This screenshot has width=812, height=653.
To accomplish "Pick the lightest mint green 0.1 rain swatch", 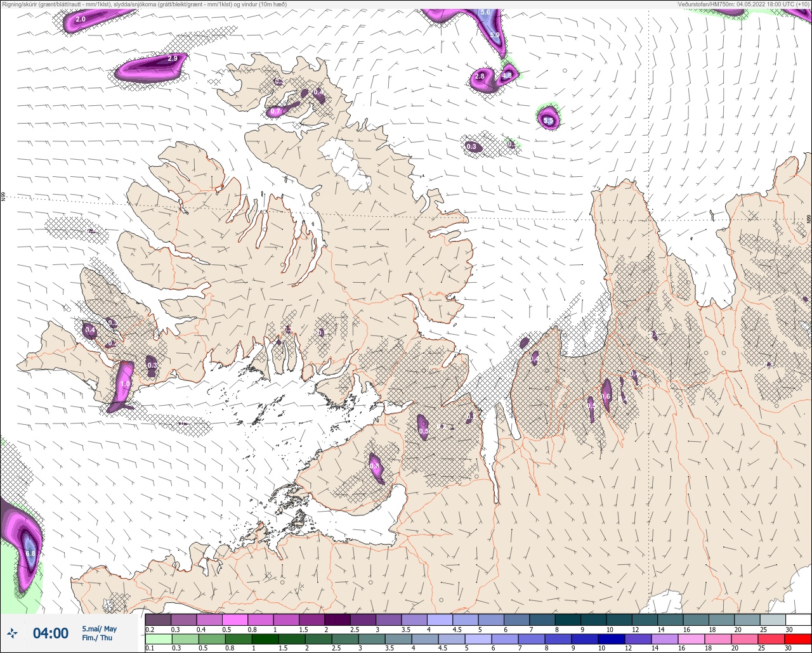I will point(158,639).
